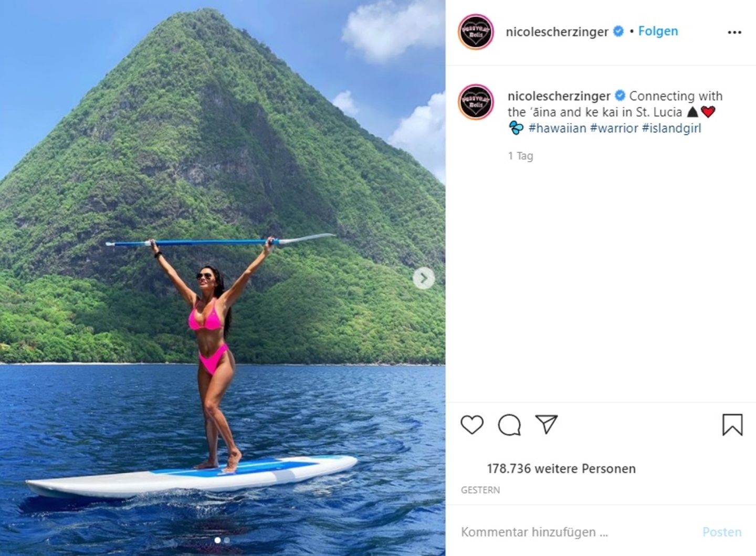
Task: Click the Posten button
Action: pos(721,532)
